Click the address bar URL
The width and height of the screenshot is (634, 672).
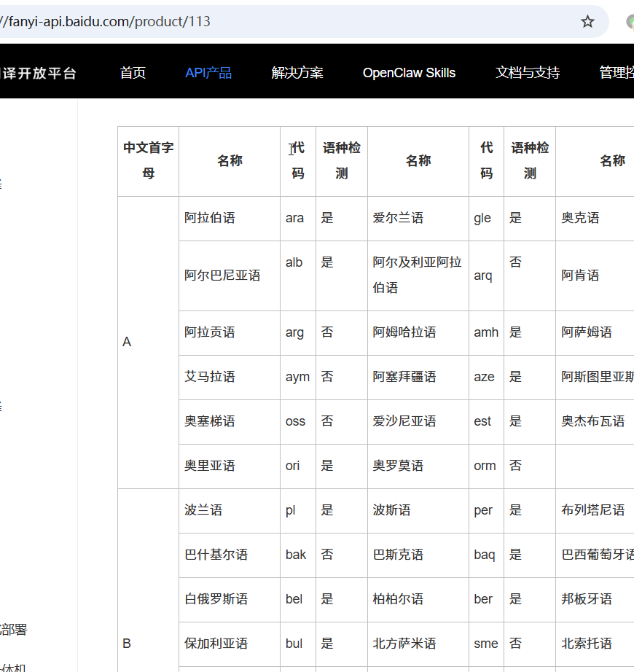tap(105, 21)
